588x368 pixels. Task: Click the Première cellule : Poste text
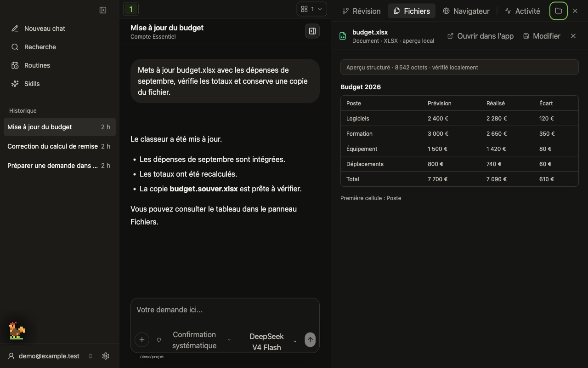(x=371, y=198)
